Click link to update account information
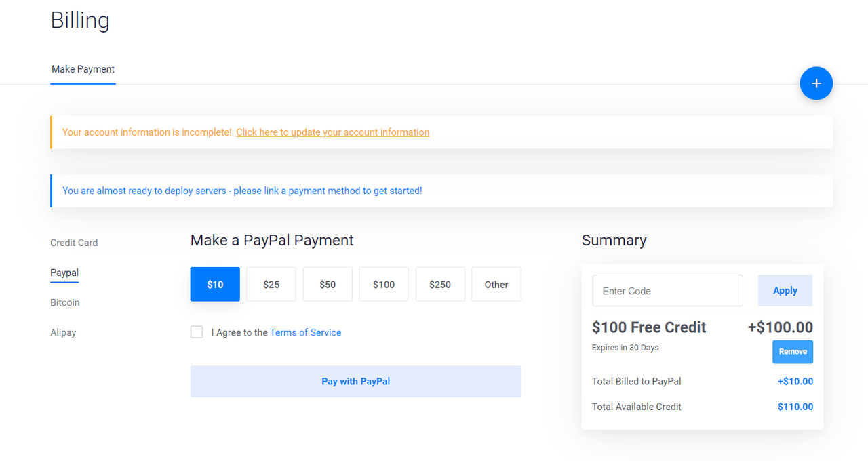Screen dimensions: 868x461 click(332, 132)
